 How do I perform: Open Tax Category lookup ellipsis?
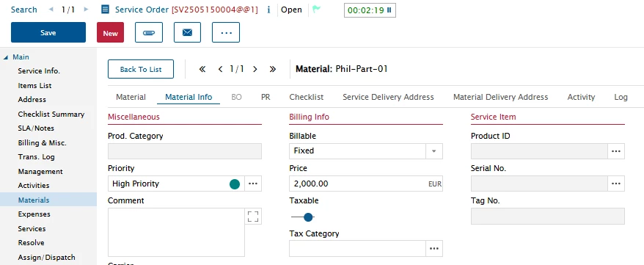tap(434, 249)
